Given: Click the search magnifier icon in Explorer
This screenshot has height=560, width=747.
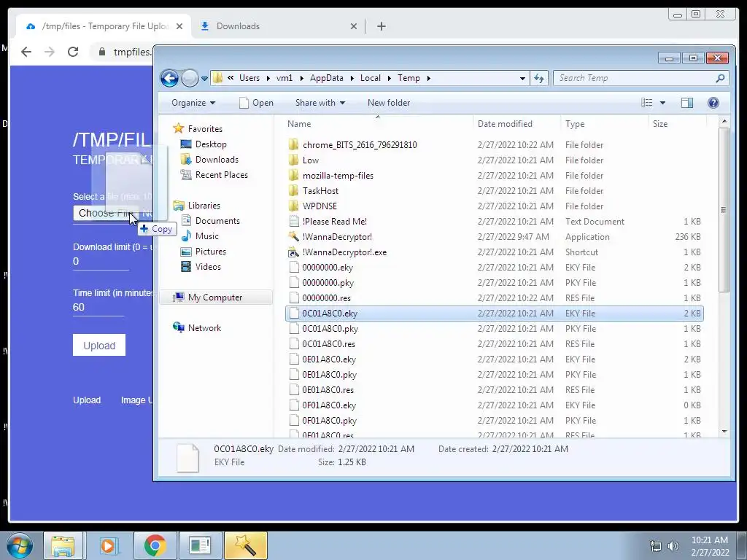Looking at the screenshot, I should click(x=720, y=78).
